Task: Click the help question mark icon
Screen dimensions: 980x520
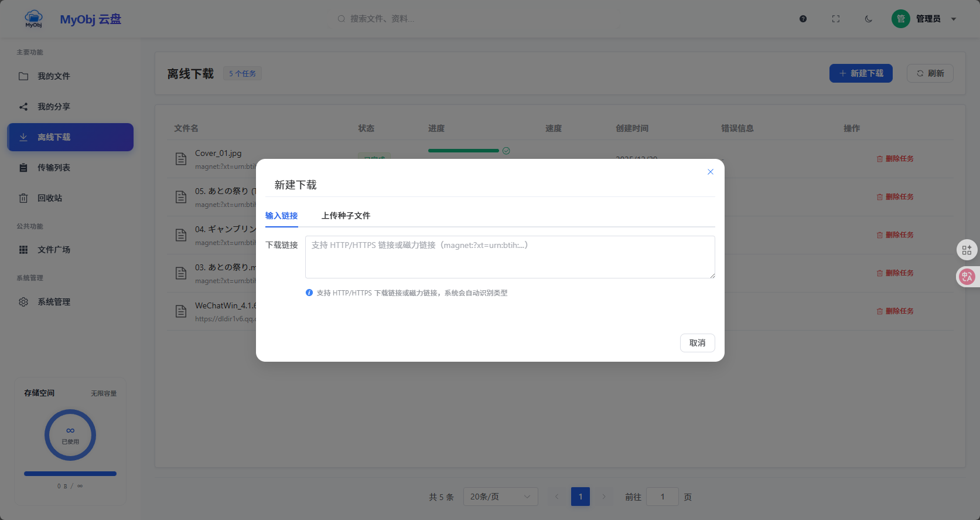Action: point(803,19)
